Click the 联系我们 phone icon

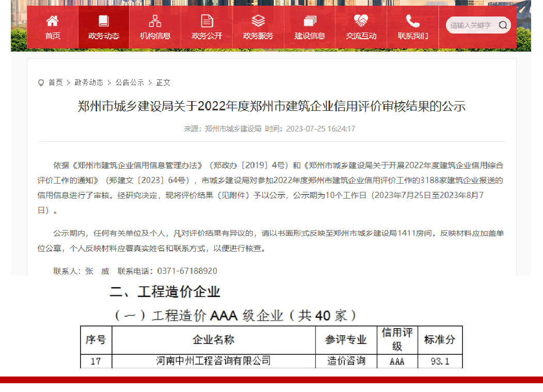pyautogui.click(x=412, y=21)
